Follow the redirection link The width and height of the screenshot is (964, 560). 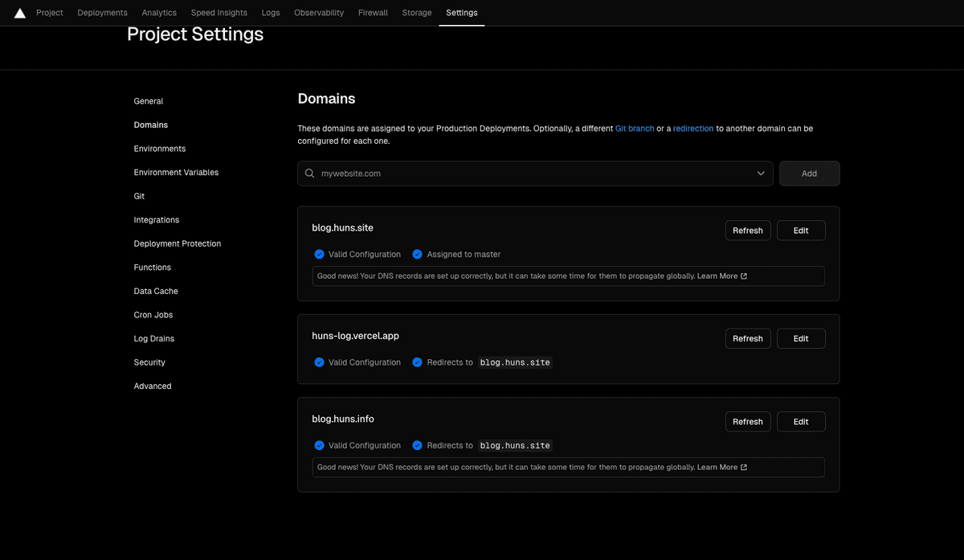pyautogui.click(x=693, y=129)
